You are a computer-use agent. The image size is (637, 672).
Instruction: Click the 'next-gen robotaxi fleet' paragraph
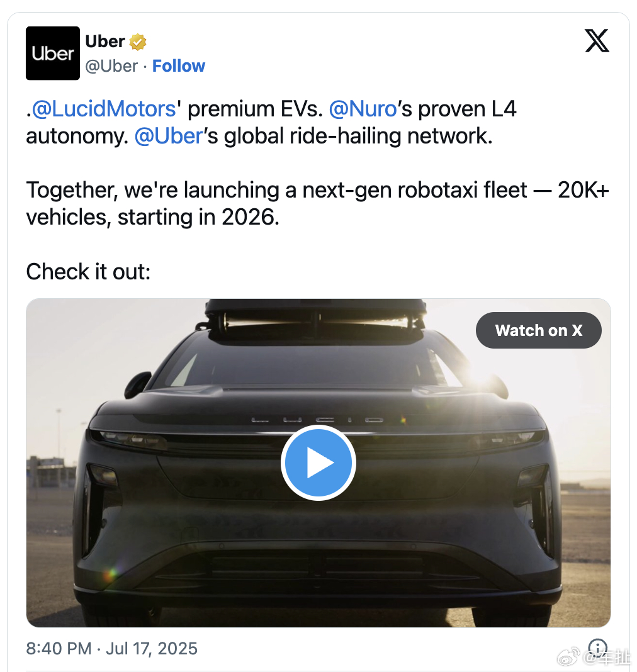[x=318, y=204]
